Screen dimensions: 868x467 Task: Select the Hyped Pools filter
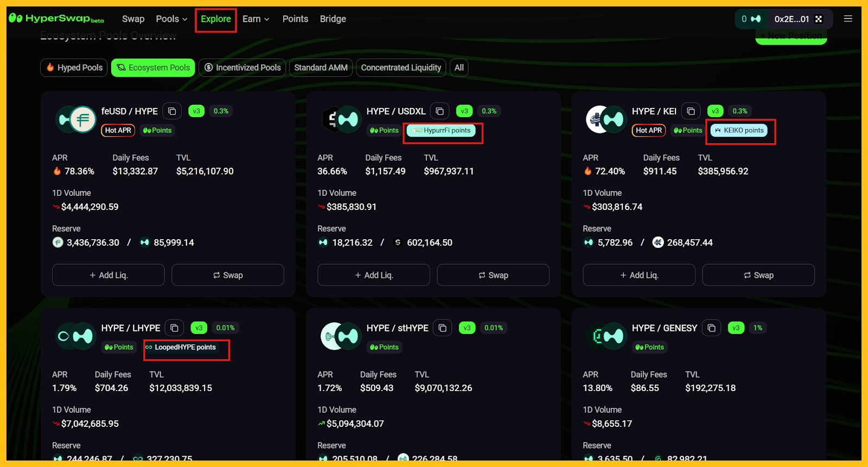coord(74,68)
